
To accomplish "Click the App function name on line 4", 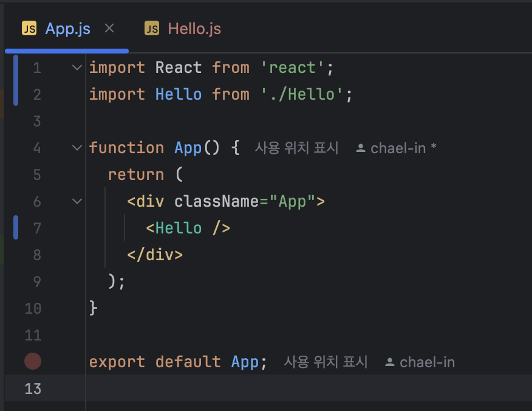I will point(188,148).
